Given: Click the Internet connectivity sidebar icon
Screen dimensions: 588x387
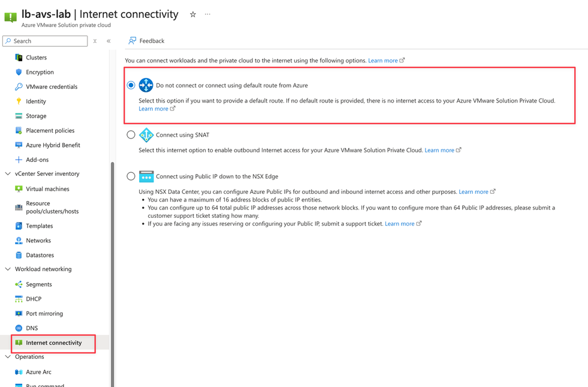Looking at the screenshot, I should pos(19,343).
